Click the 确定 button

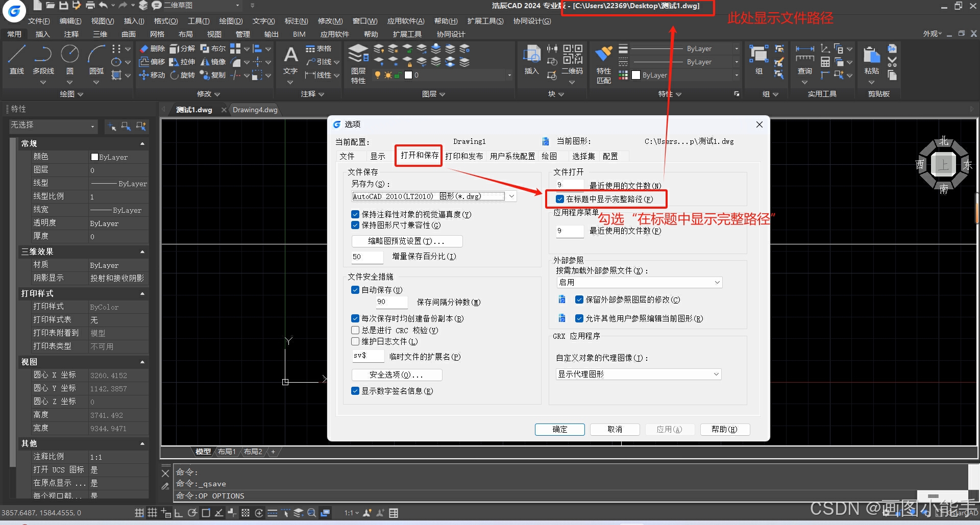click(x=560, y=429)
